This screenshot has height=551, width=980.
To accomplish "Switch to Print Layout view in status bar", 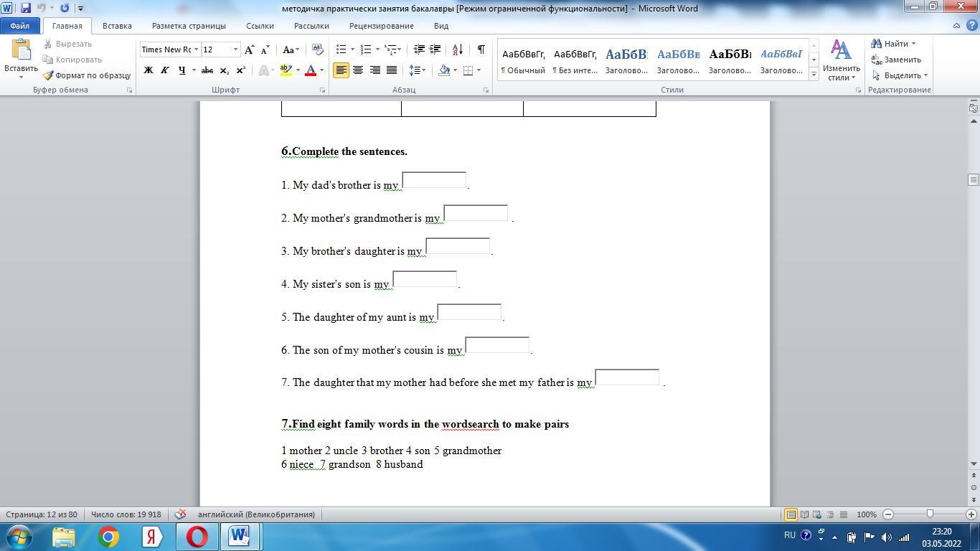I will [x=791, y=514].
